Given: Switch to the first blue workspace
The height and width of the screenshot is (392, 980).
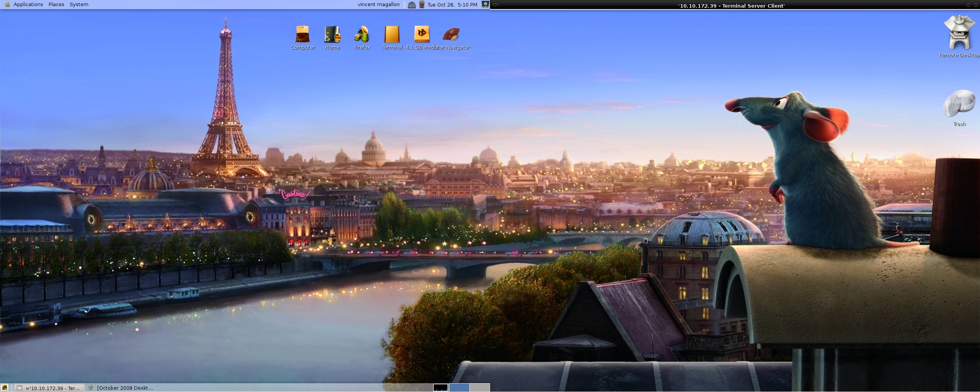Looking at the screenshot, I should 459,388.
